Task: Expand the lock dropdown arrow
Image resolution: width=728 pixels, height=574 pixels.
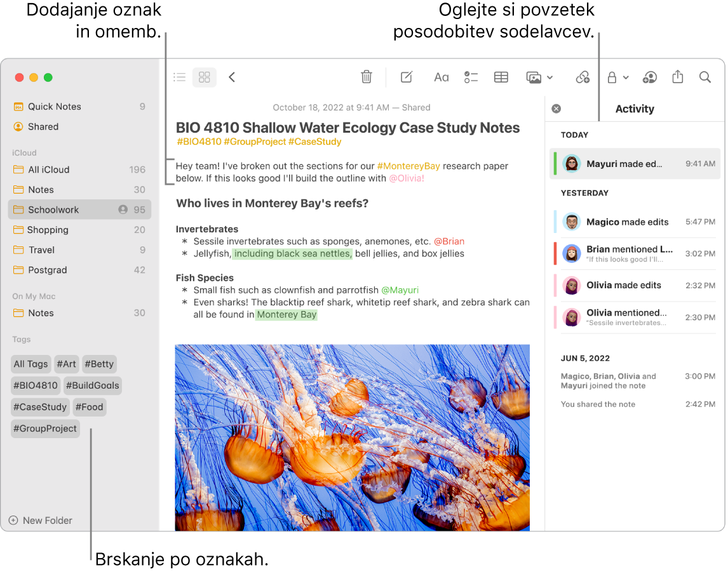Action: (626, 77)
